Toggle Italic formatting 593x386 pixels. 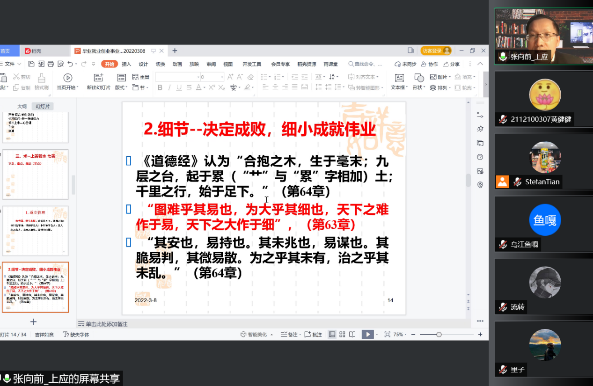[x=169, y=88]
